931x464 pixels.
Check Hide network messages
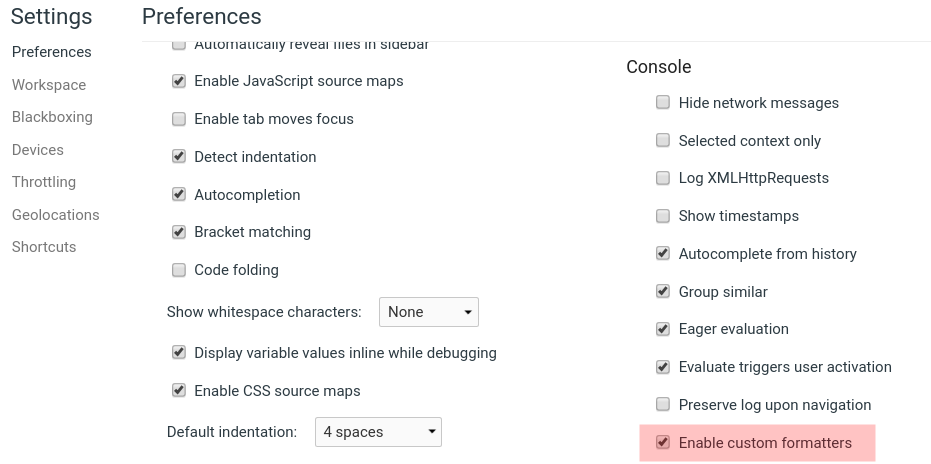[x=663, y=103]
